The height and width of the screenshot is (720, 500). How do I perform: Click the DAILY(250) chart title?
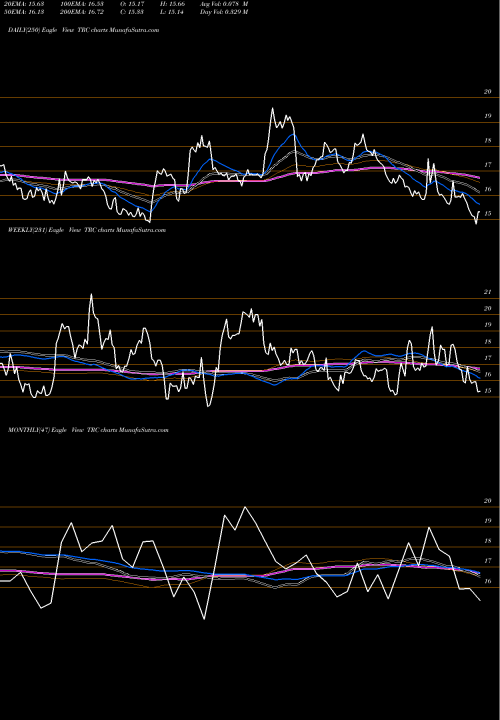(84, 30)
